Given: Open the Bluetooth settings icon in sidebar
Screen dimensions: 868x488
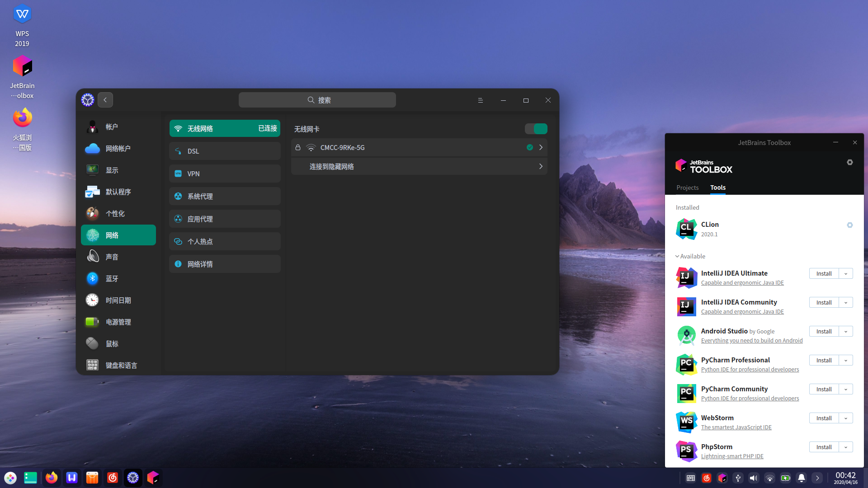Looking at the screenshot, I should [92, 278].
